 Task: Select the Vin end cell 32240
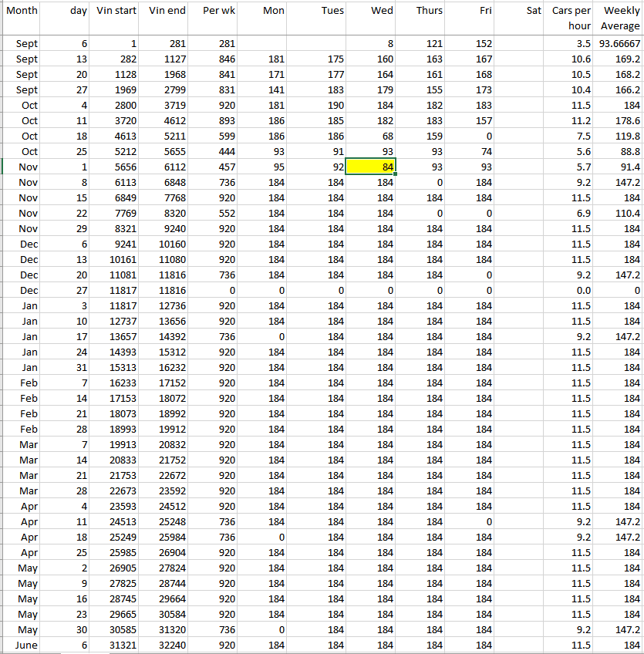tap(167, 645)
